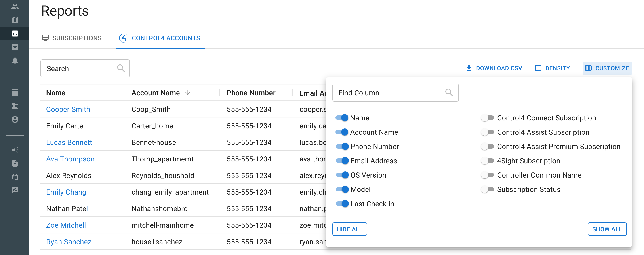Click the Nathanshomebro account name cell
Viewport: 644px width, 255px height.
point(160,208)
